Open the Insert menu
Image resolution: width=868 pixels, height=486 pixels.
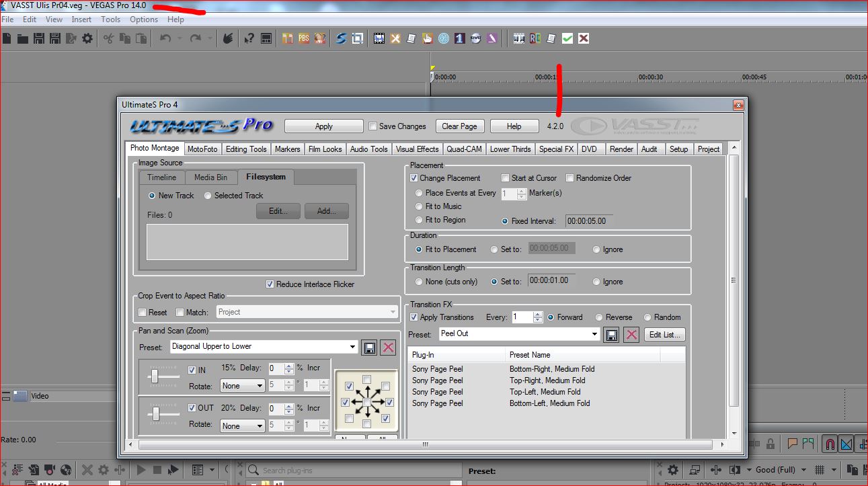pyautogui.click(x=81, y=19)
